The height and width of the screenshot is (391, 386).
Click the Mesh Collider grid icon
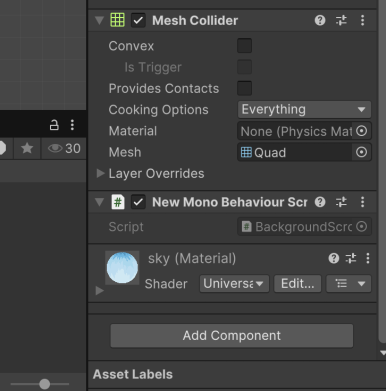pyautogui.click(x=117, y=20)
